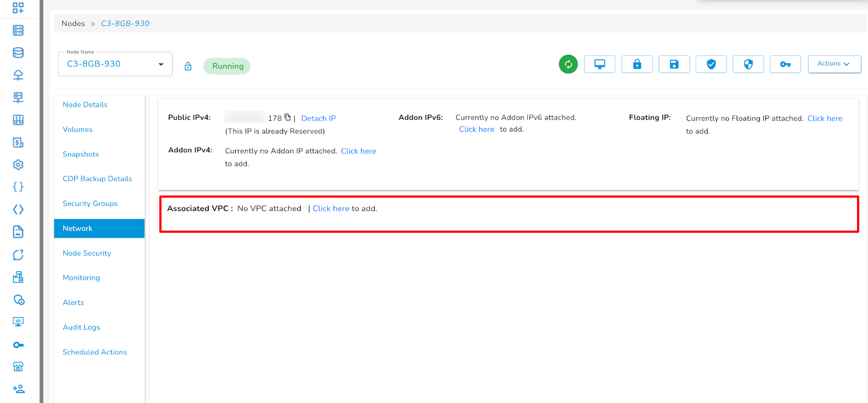Click the small unlocked padlock next to node name
This screenshot has width=868, height=403.
tap(188, 66)
